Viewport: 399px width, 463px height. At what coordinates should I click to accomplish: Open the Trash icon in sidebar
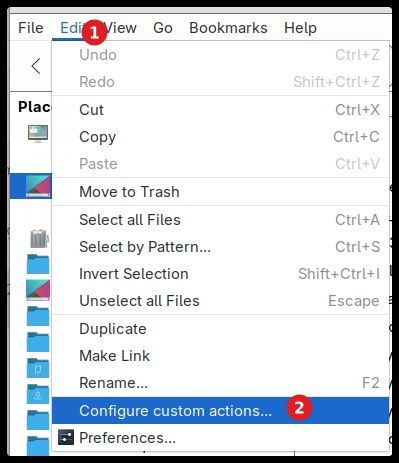(x=39, y=238)
